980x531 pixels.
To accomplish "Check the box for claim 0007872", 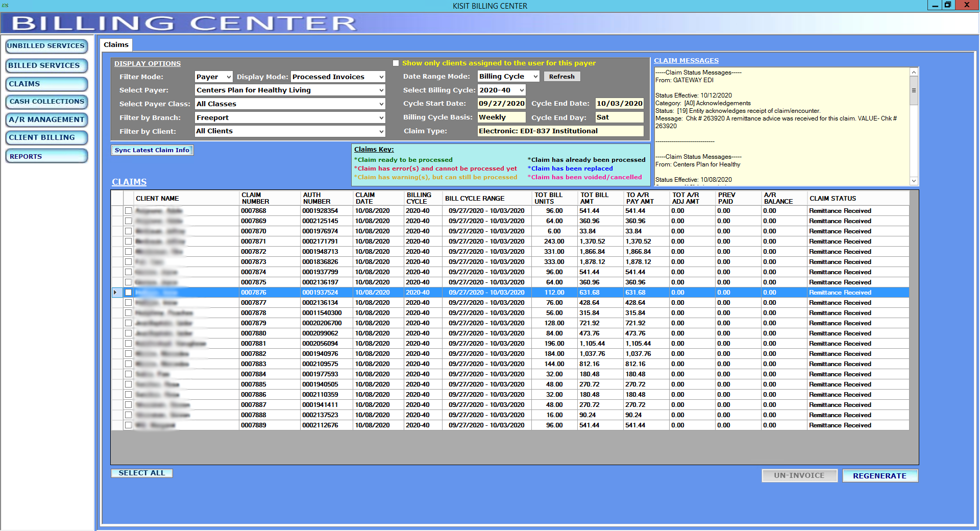I will coord(129,252).
